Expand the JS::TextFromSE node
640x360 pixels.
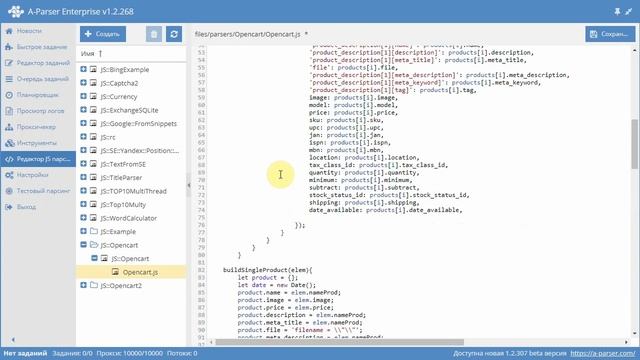coord(83,164)
